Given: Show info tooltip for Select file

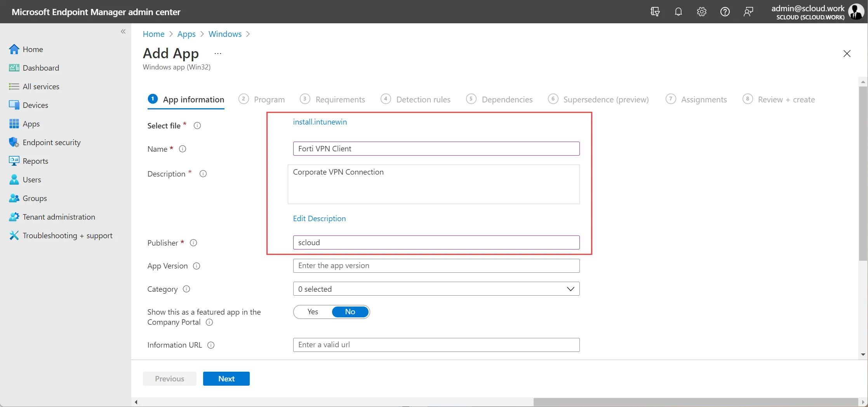Looking at the screenshot, I should point(197,126).
